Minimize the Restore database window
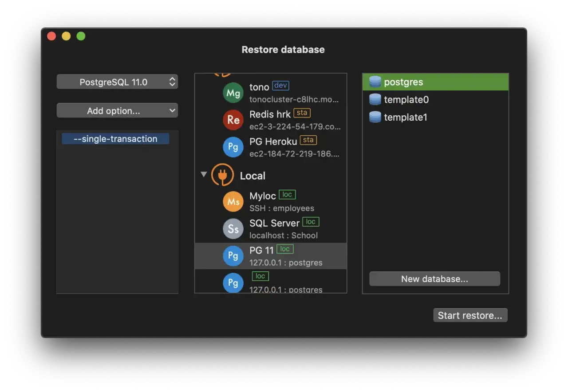Screen dimensions: 568x392 pos(66,36)
